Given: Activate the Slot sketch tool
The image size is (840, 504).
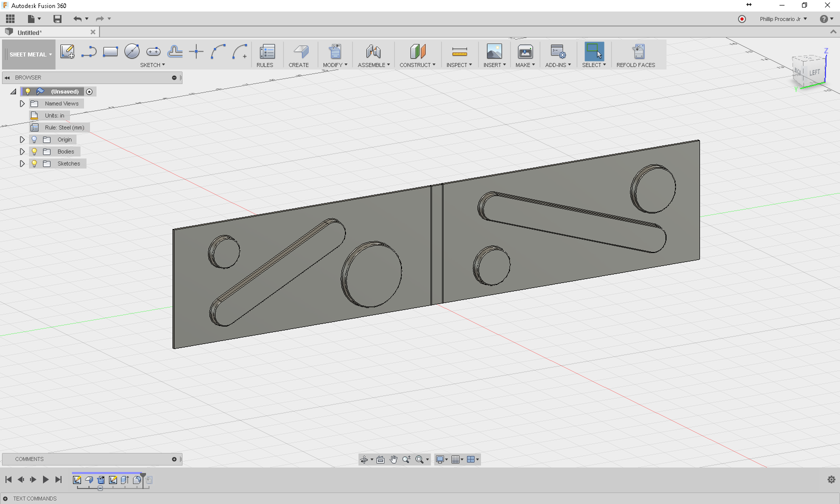Looking at the screenshot, I should point(153,51).
